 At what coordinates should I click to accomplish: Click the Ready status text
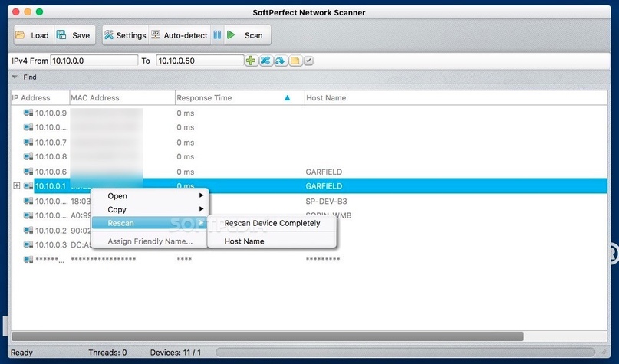pos(21,353)
